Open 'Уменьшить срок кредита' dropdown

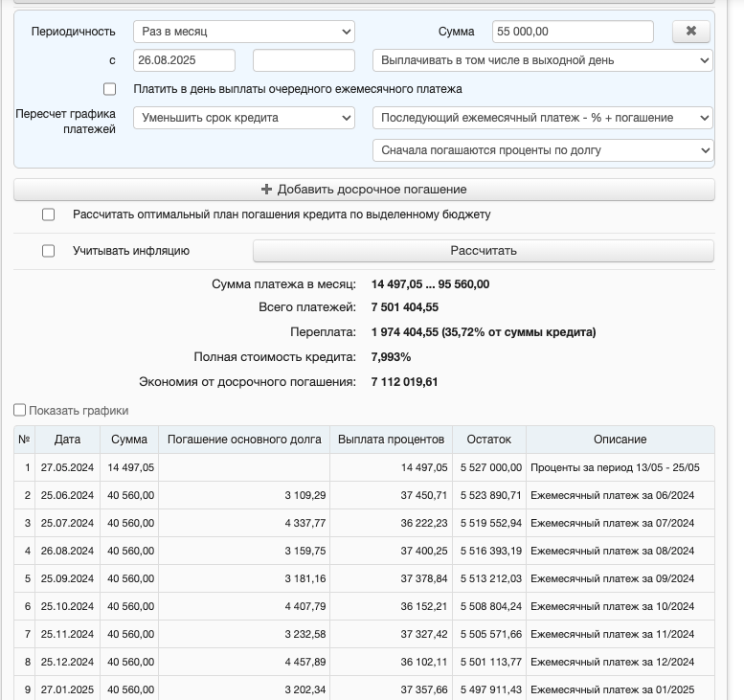click(244, 118)
